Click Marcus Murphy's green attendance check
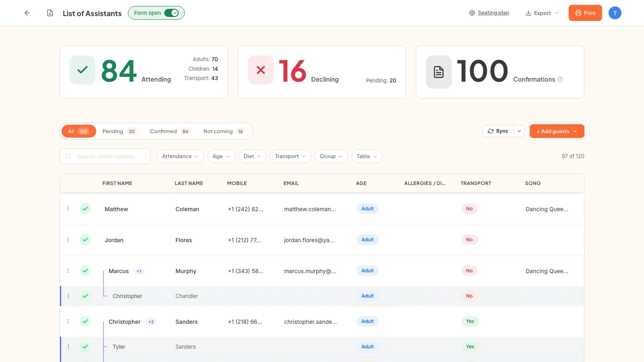Screen dimensions: 644x362 (85, 271)
